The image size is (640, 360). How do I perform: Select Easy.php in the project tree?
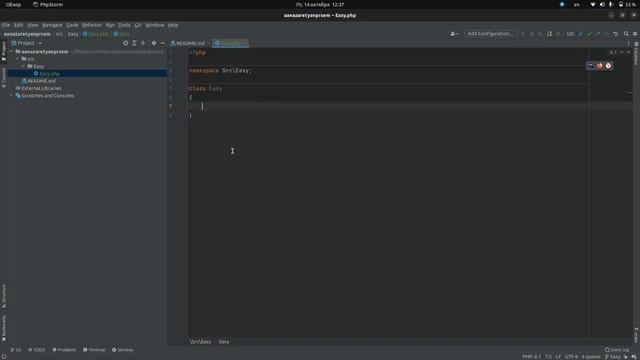click(x=49, y=73)
